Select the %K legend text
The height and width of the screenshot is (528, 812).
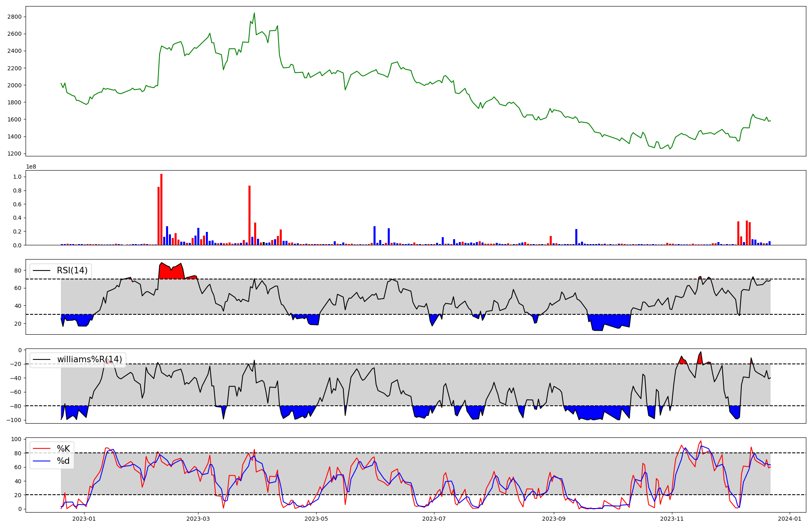63,449
